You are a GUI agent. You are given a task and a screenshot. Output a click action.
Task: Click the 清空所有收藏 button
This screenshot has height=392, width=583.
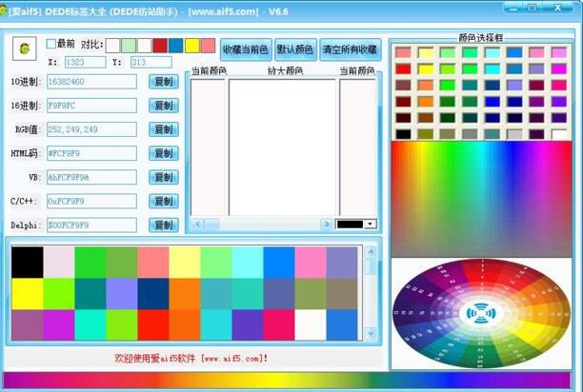tap(351, 49)
